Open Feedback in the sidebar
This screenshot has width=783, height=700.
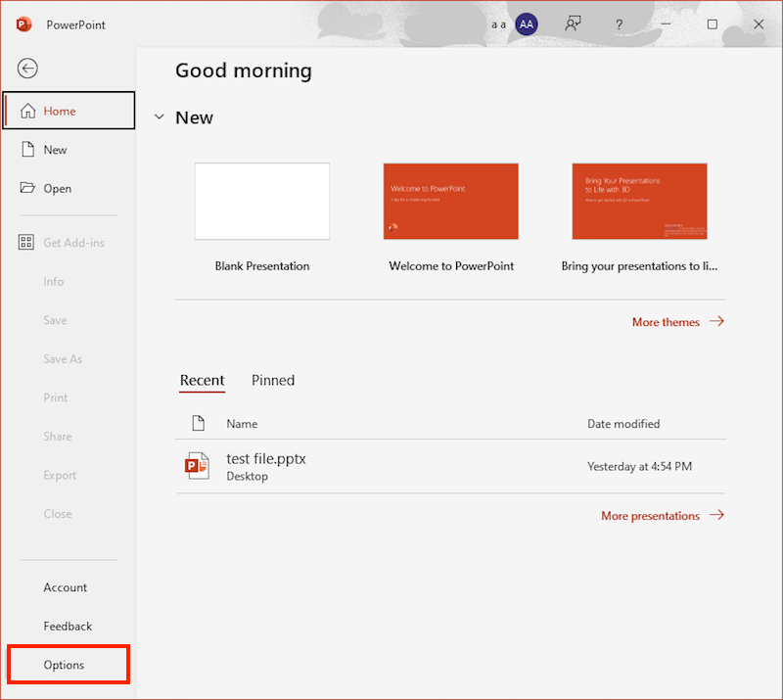(69, 626)
